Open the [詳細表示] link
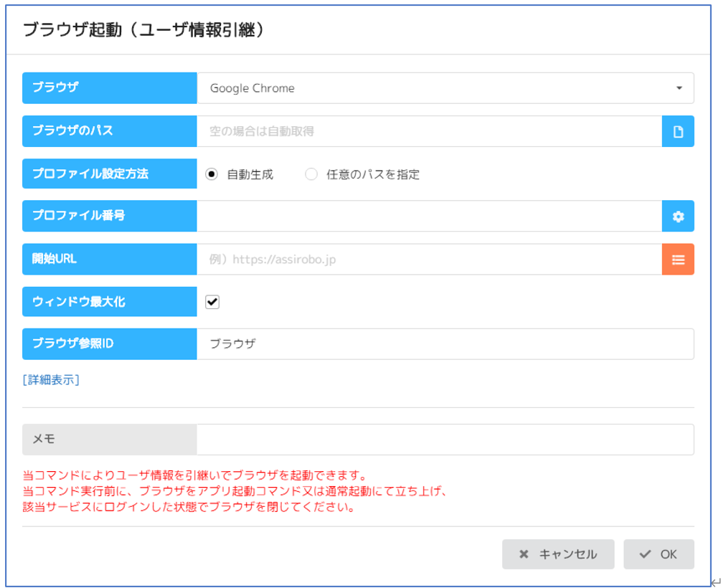Image resolution: width=726 pixels, height=588 pixels. [x=51, y=380]
